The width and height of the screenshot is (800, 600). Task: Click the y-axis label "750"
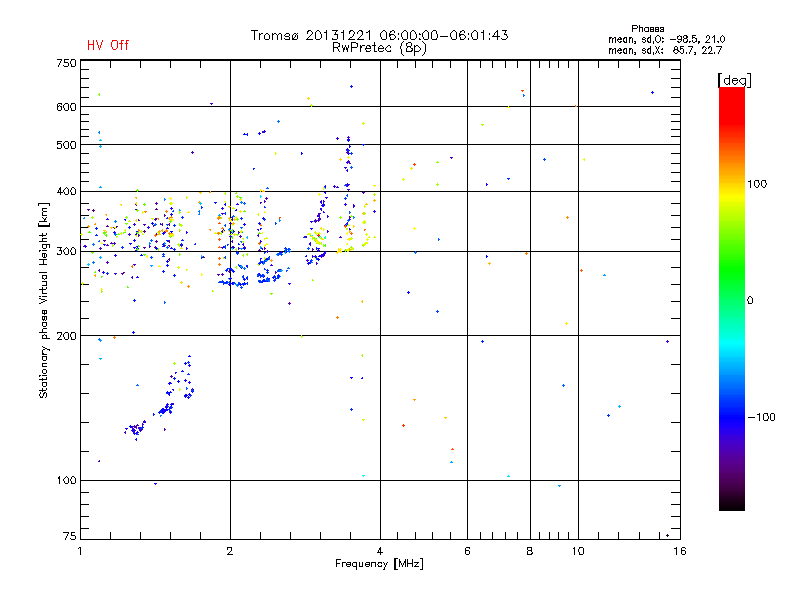tap(66, 63)
